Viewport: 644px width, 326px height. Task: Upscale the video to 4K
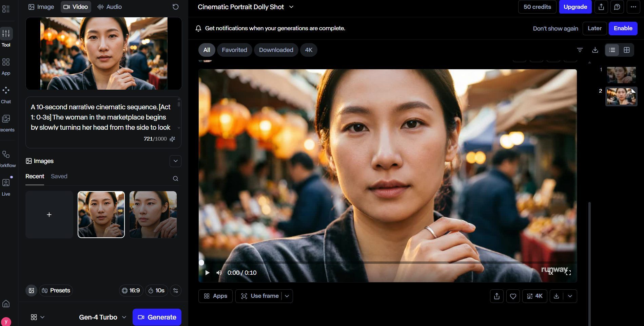[534, 296]
